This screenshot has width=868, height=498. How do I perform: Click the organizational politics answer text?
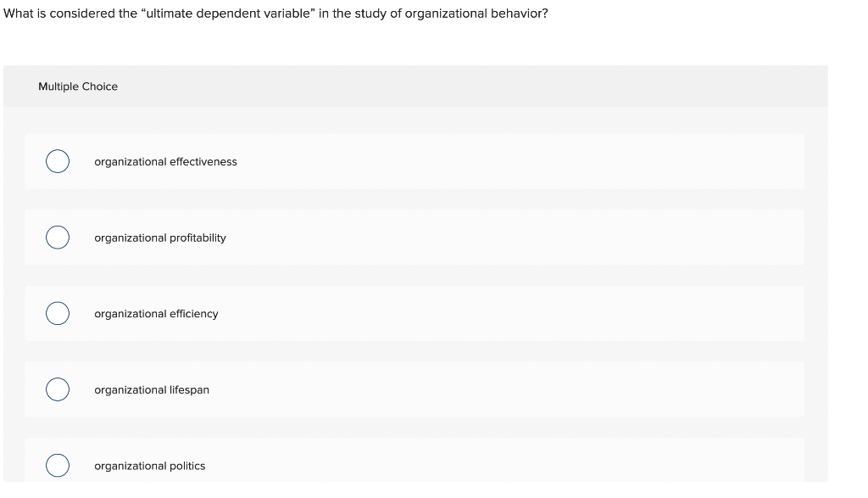pyautogui.click(x=149, y=465)
